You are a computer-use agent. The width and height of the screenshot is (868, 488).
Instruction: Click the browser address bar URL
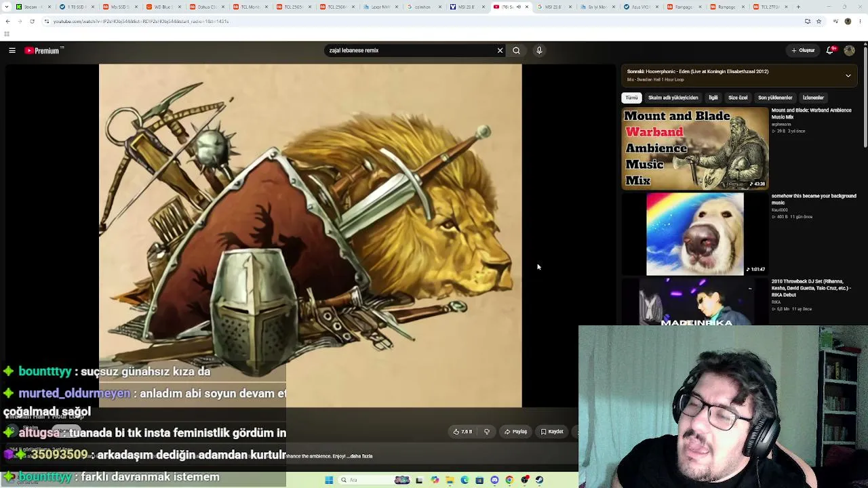coord(141,21)
